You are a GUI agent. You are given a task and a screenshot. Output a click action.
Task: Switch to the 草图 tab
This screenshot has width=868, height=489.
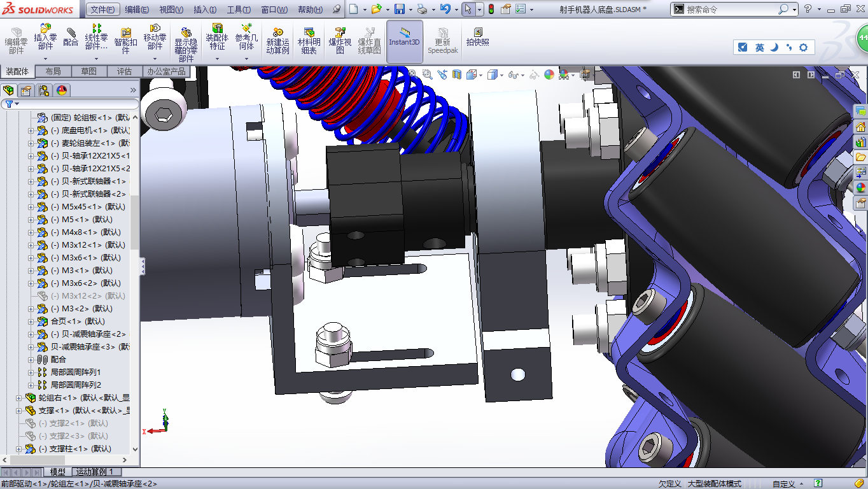tap(89, 71)
